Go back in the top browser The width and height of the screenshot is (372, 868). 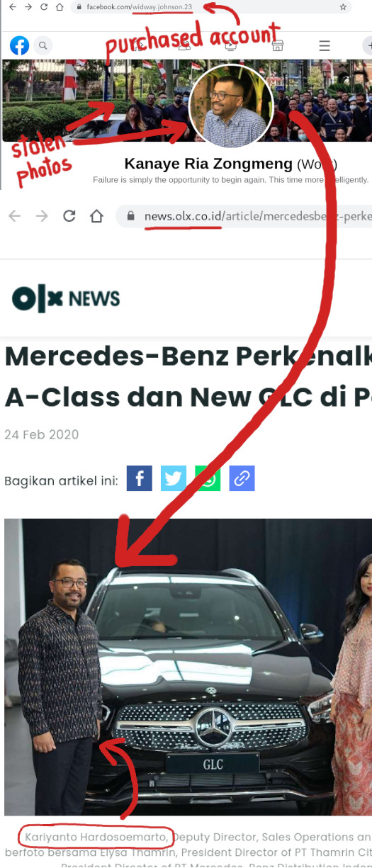click(x=11, y=6)
